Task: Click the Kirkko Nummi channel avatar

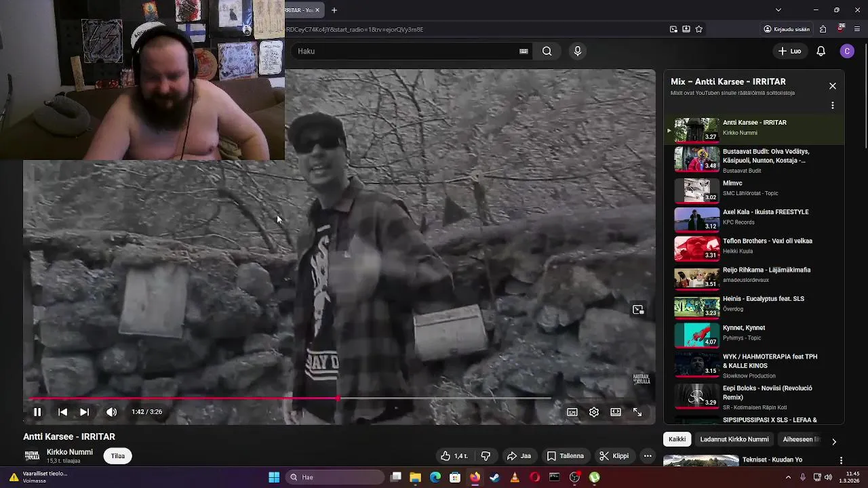Action: click(x=32, y=456)
